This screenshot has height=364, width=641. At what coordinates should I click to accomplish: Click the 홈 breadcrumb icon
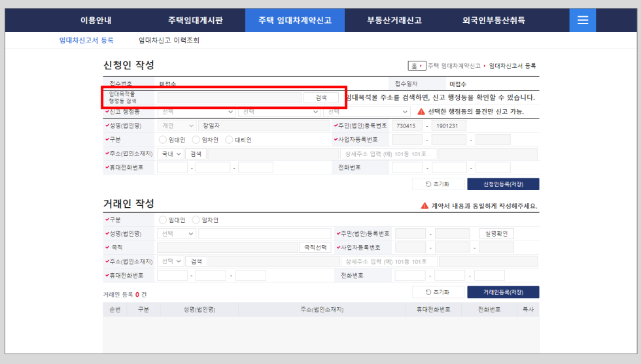[417, 66]
